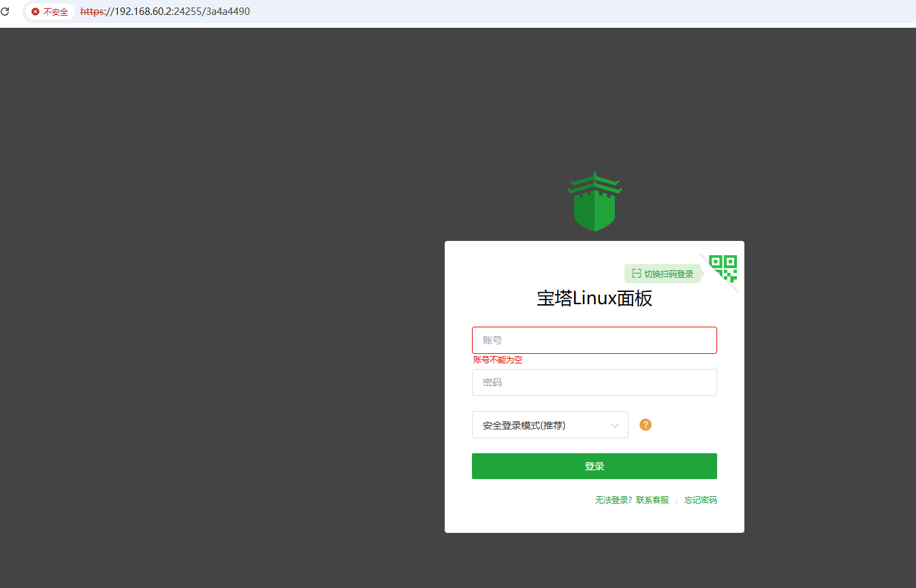Focus the 密码 input field

[594, 382]
